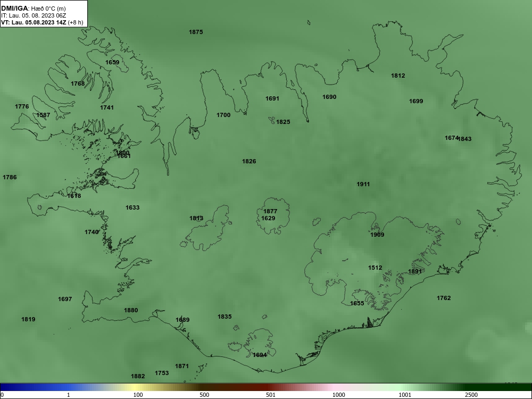This screenshot has width=532, height=399.
Task: Click the 1001 legend label
Action: point(405,395)
